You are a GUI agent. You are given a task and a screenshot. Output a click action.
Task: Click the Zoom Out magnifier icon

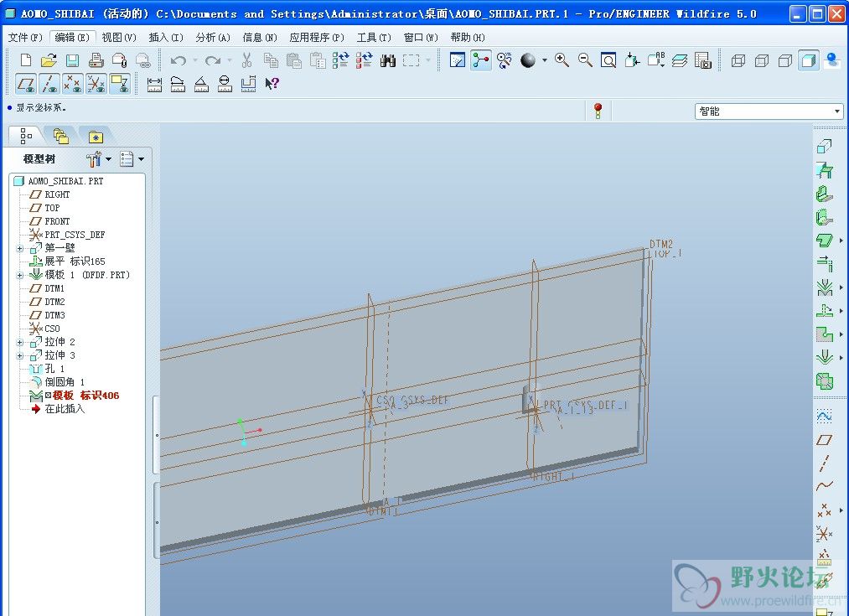[x=585, y=60]
